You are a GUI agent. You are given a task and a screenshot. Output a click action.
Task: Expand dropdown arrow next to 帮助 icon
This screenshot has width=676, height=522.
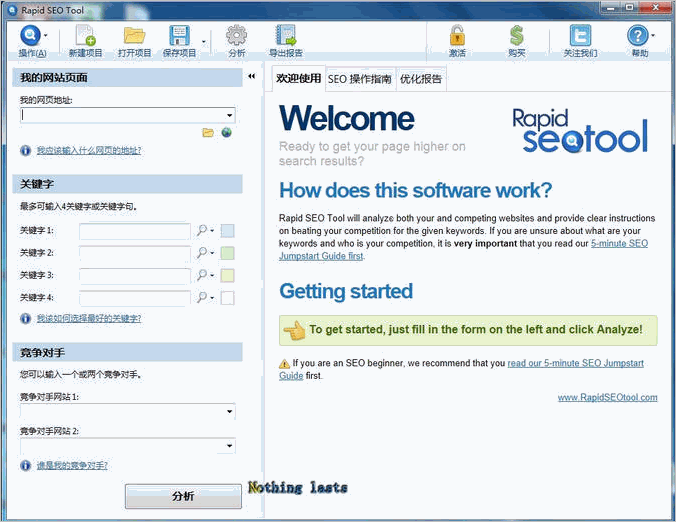pyautogui.click(x=653, y=35)
